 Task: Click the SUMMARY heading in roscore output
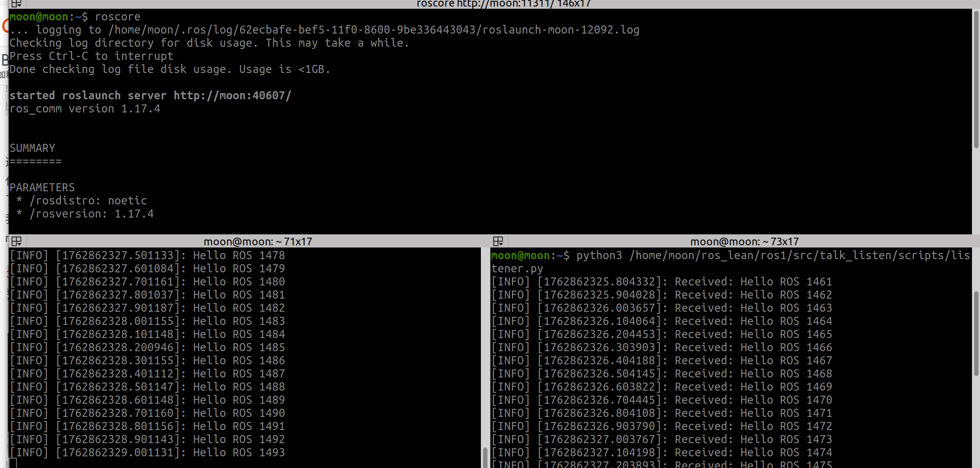32,148
